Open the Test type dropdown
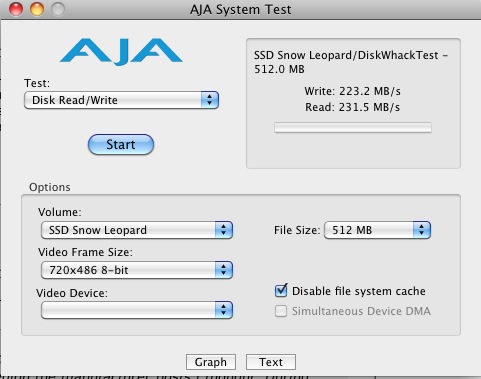Viewport: 481px width, 379px height. pyautogui.click(x=121, y=100)
